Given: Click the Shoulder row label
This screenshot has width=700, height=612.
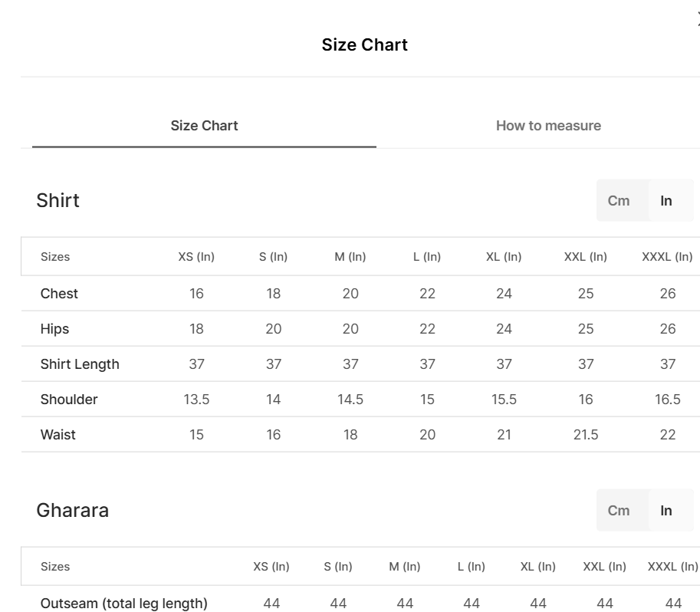Looking at the screenshot, I should pyautogui.click(x=69, y=400).
